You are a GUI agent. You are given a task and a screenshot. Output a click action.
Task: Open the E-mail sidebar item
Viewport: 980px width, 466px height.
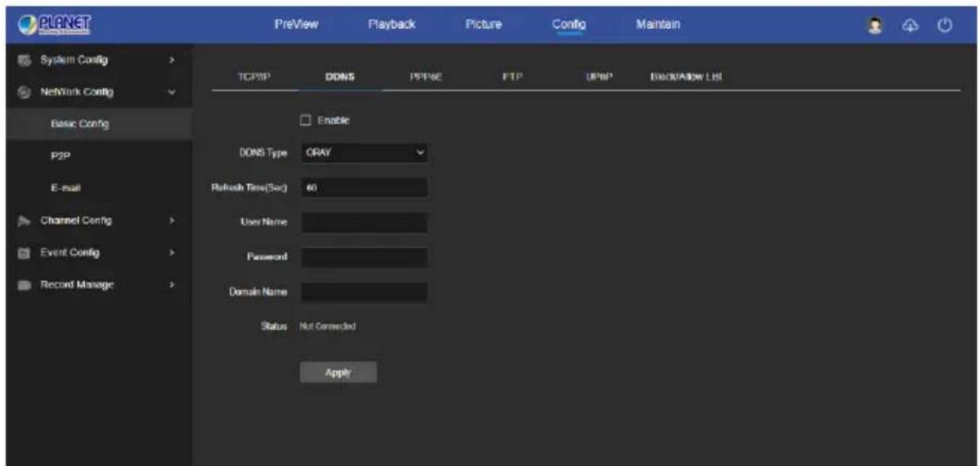66,188
